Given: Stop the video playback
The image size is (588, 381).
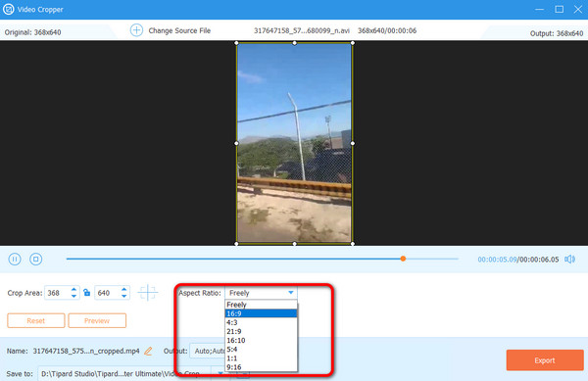Looking at the screenshot, I should click(35, 259).
